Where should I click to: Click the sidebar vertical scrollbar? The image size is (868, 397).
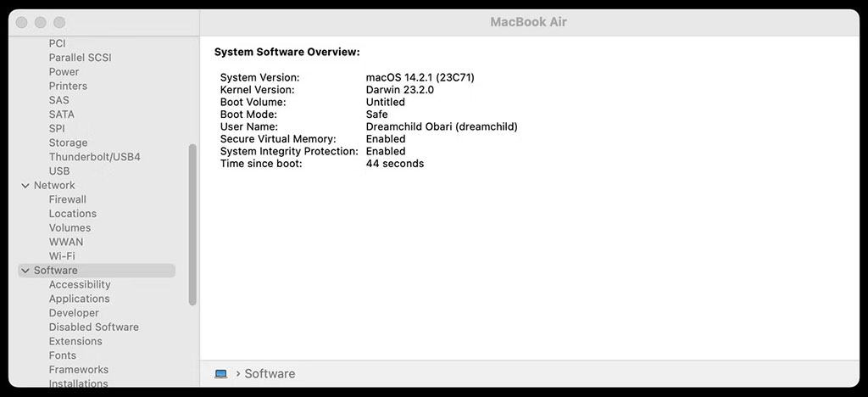pos(192,225)
